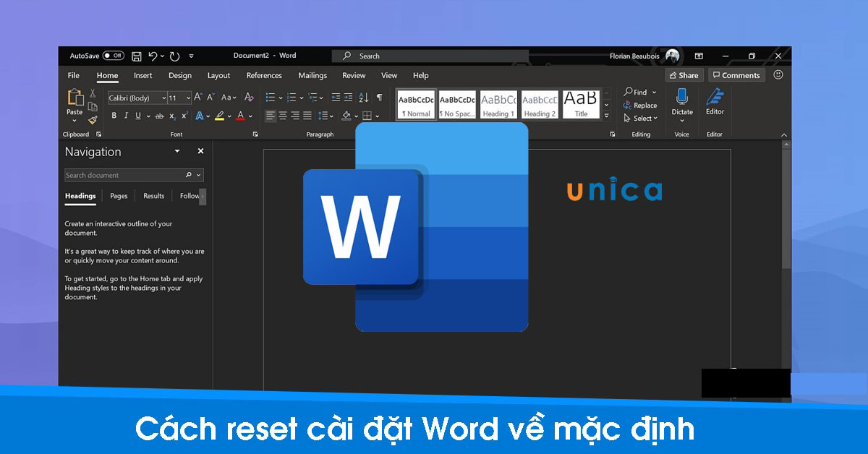
Task: Toggle the AutoSave switch
Action: coord(113,56)
